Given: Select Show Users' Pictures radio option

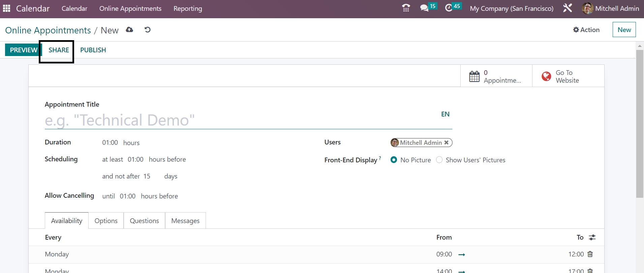Looking at the screenshot, I should pyautogui.click(x=439, y=160).
